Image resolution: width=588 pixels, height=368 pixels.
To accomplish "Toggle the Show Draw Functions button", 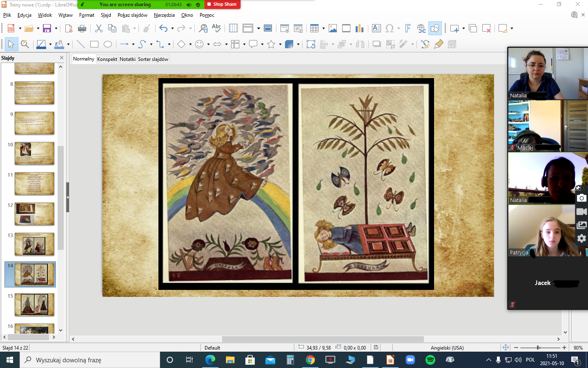I will pos(435,28).
